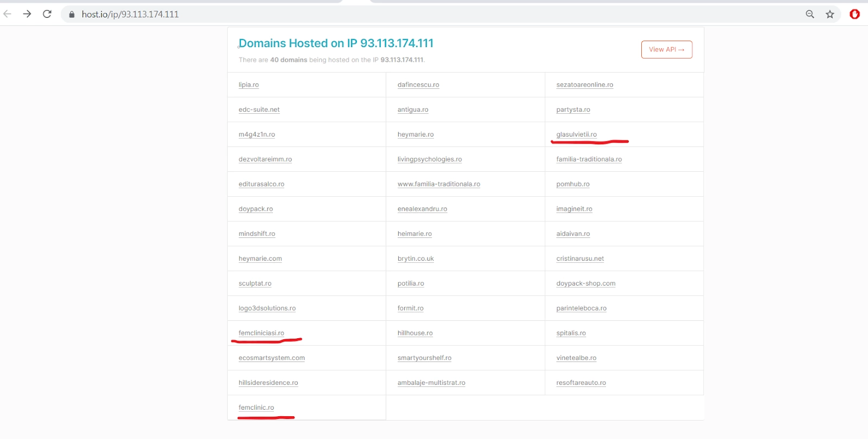Open the sezatoareonline.ro link
Image resolution: width=868 pixels, height=439 pixels.
[x=584, y=85]
